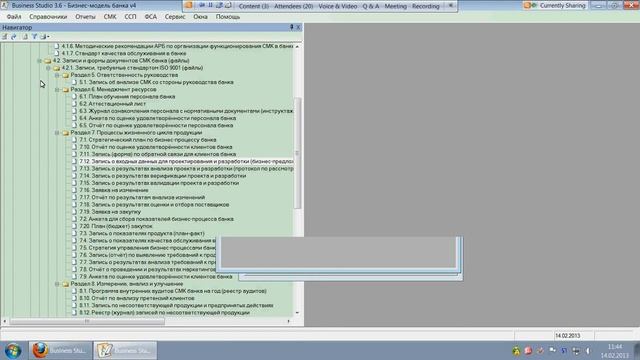
Task: Click the filter funnel icon in Navigator toolbar
Action: (35, 37)
